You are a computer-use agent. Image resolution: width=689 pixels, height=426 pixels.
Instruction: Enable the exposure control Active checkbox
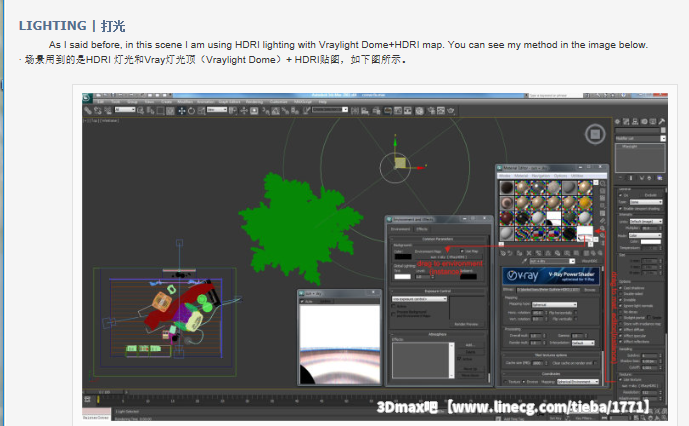[x=393, y=306]
